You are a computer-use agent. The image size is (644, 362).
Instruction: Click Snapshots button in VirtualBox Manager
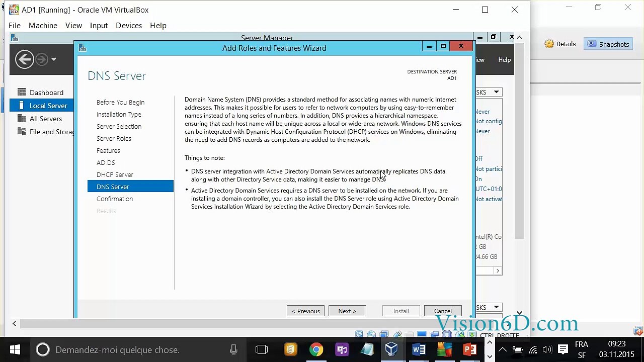(x=608, y=44)
